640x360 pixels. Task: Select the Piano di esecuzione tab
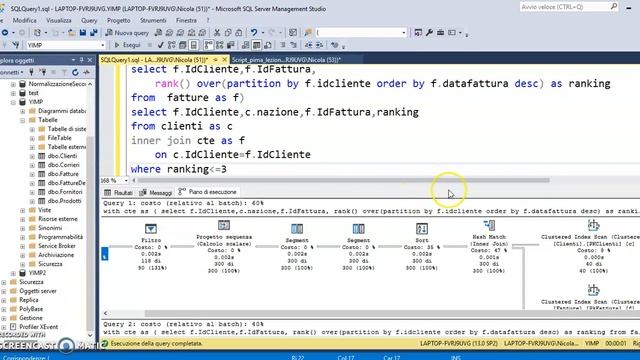tap(208, 192)
